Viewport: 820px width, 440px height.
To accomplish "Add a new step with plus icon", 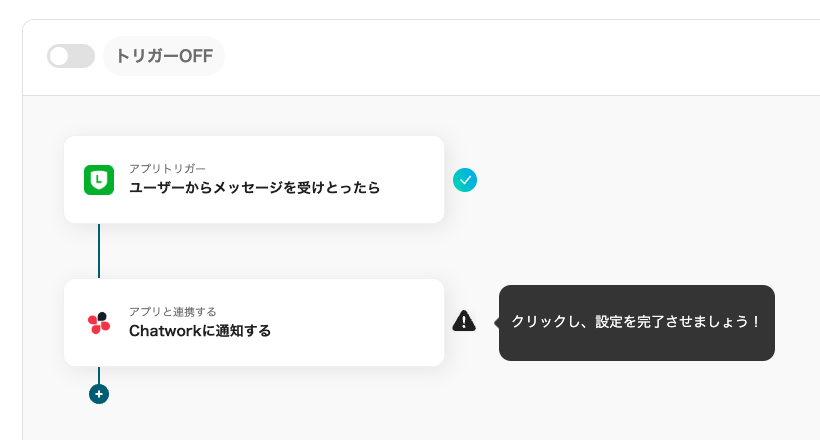I will click(99, 394).
